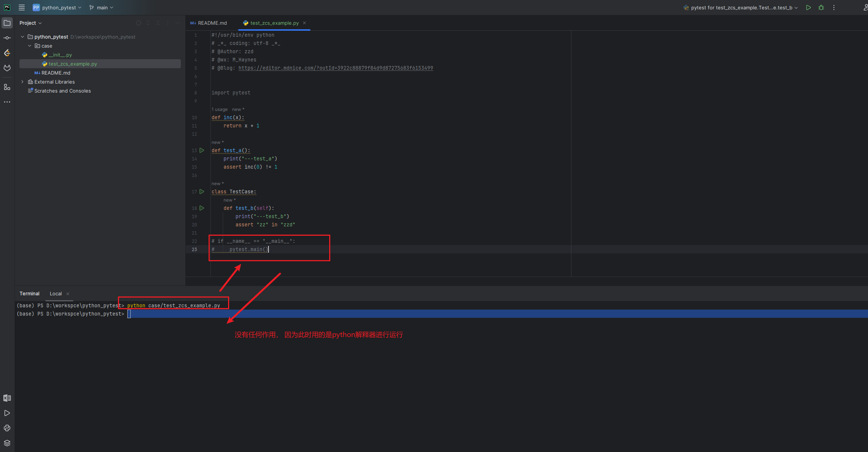Collapse the case folder
868x452 pixels.
click(x=30, y=46)
